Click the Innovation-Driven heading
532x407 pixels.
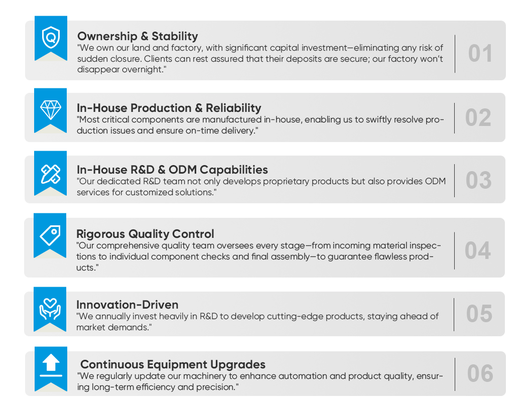(127, 305)
